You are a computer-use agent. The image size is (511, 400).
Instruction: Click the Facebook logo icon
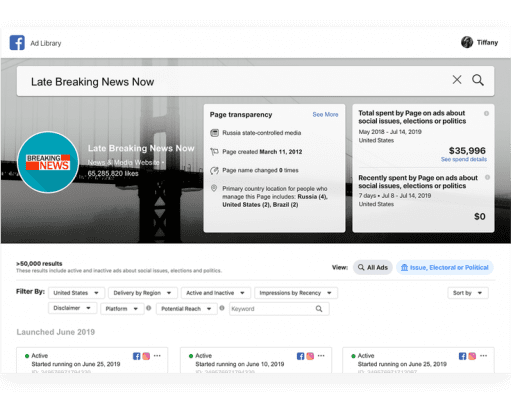(x=17, y=43)
